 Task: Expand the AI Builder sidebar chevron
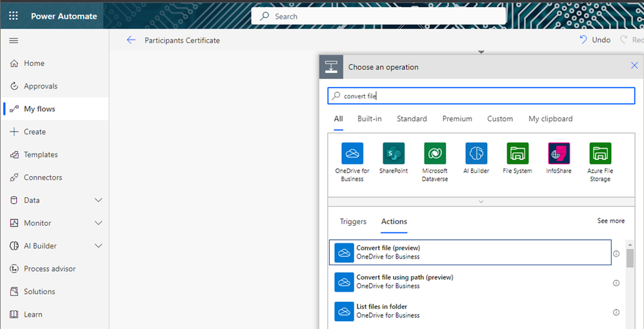[x=99, y=246]
